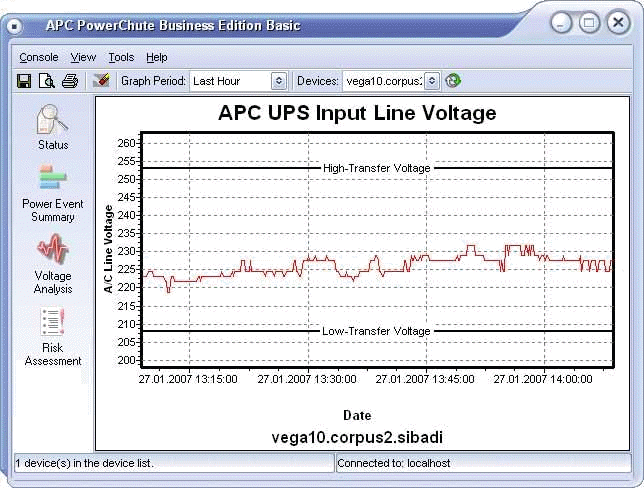The image size is (644, 488).
Task: Open Risk Assessment in sidebar
Action: (x=53, y=337)
